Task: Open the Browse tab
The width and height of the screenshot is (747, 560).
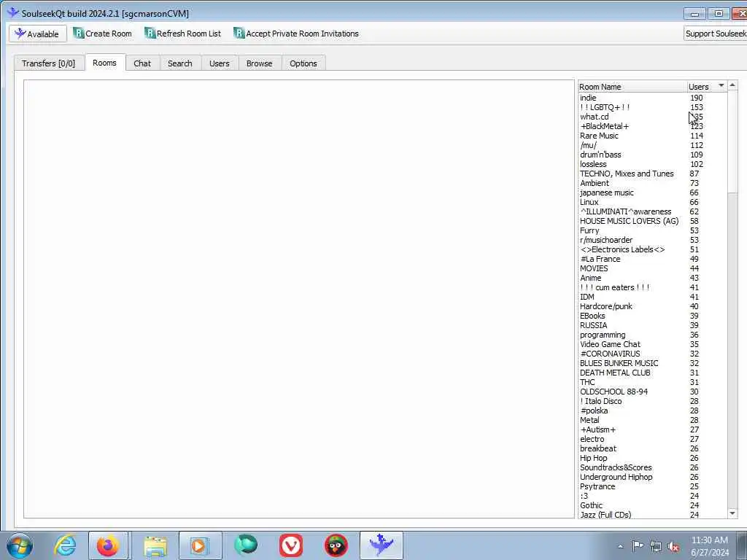Action: tap(259, 63)
